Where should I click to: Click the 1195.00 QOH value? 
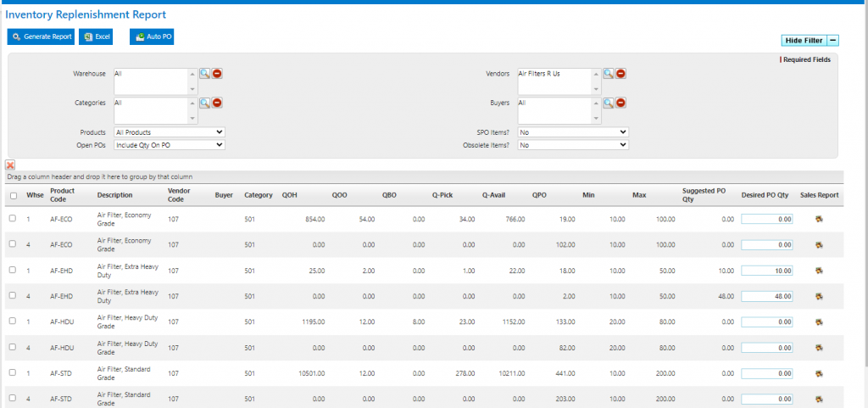tap(314, 321)
